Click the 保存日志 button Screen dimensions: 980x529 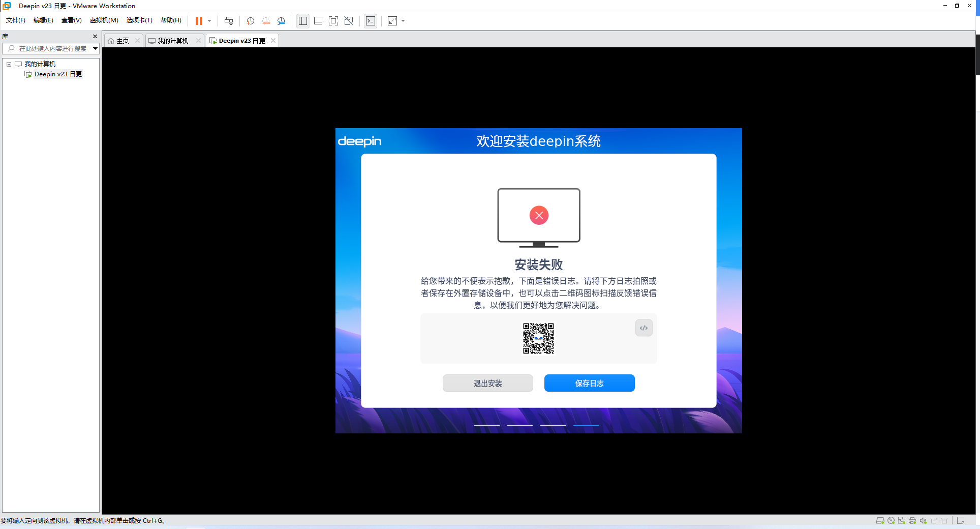[x=590, y=383]
